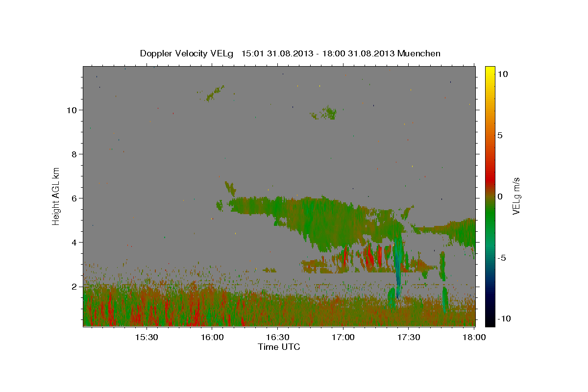This screenshot has height=392, width=588.
Task: Click the colorbar tick label 0
Action: pyautogui.click(x=500, y=196)
